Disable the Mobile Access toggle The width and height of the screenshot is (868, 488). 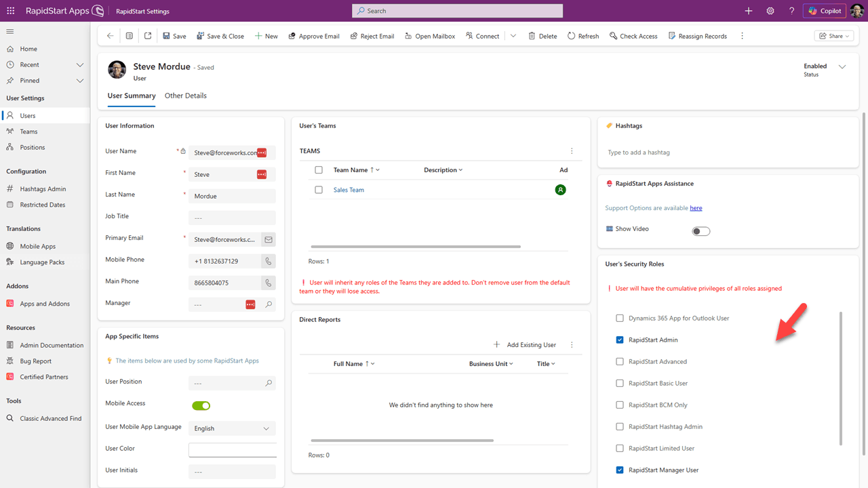click(x=200, y=406)
